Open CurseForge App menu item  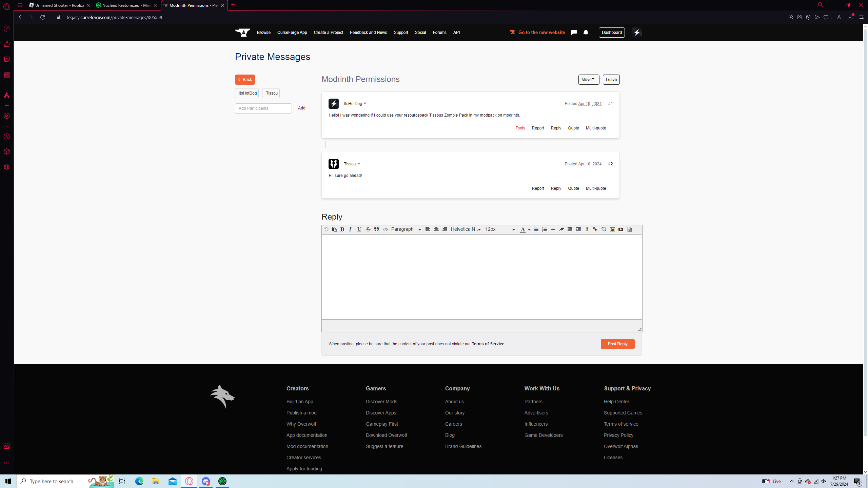[292, 33]
